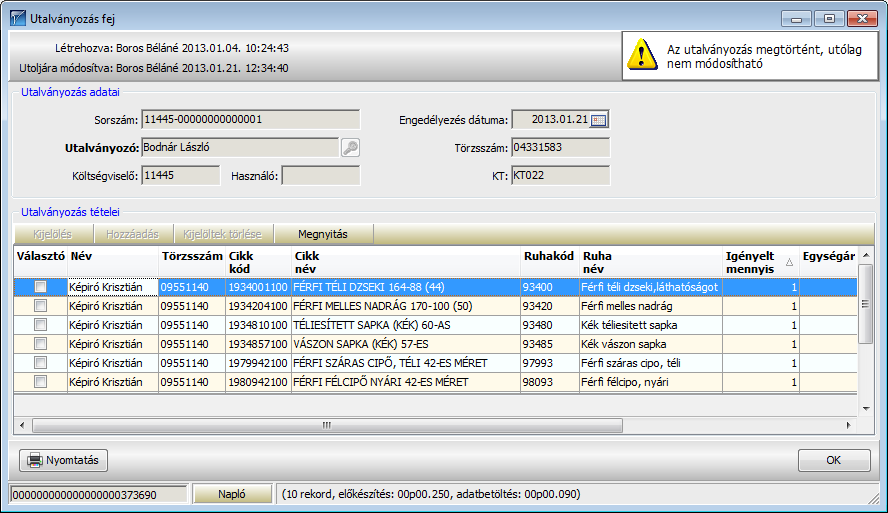Sort by the Cikk név column header
This screenshot has width=888, height=513.
[405, 262]
